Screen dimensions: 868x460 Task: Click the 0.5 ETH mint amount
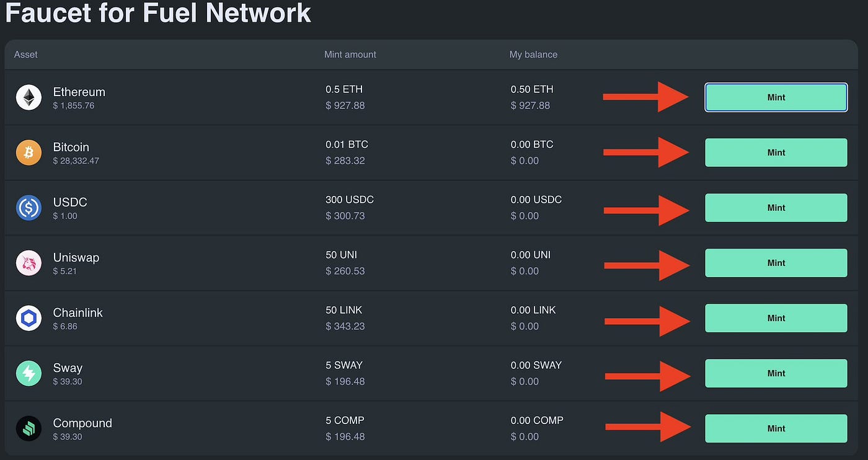(x=344, y=89)
